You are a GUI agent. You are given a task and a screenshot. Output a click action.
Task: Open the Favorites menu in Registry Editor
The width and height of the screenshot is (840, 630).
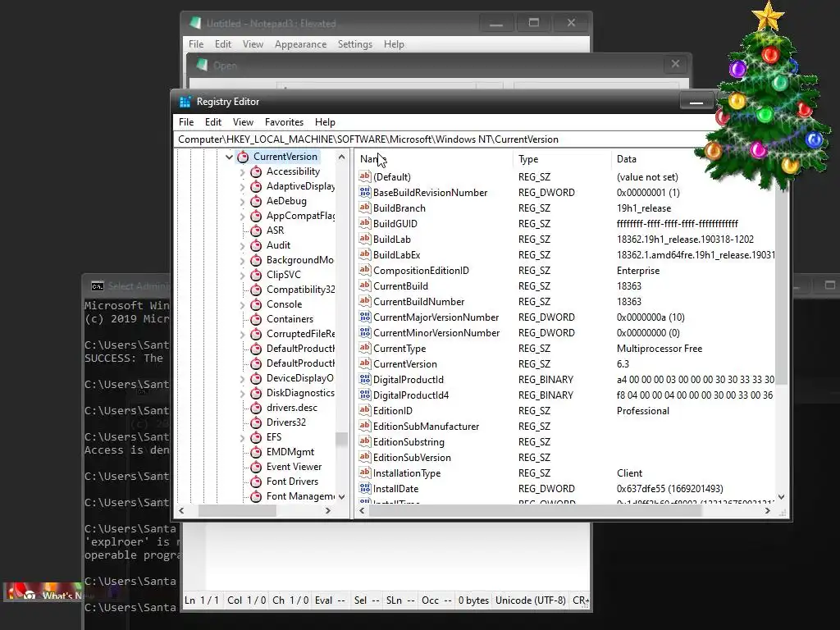(x=284, y=122)
